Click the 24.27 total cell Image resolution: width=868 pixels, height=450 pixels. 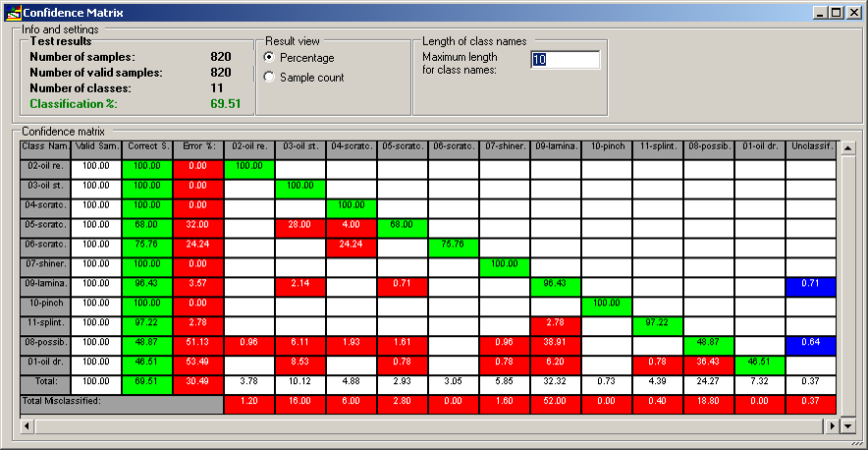tap(709, 385)
